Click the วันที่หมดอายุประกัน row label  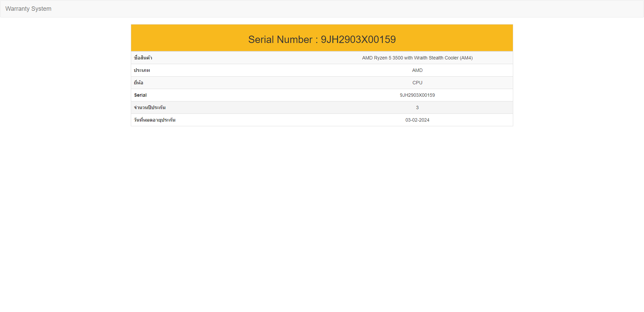pos(155,120)
